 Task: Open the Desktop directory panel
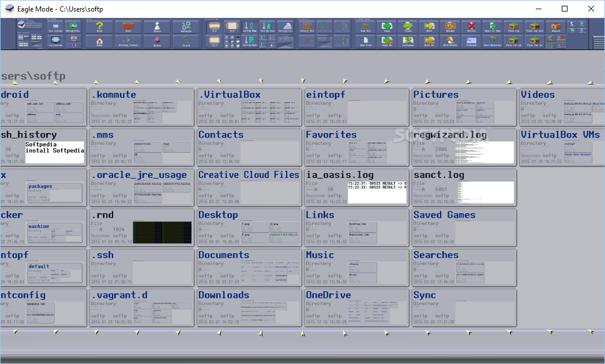249,227
